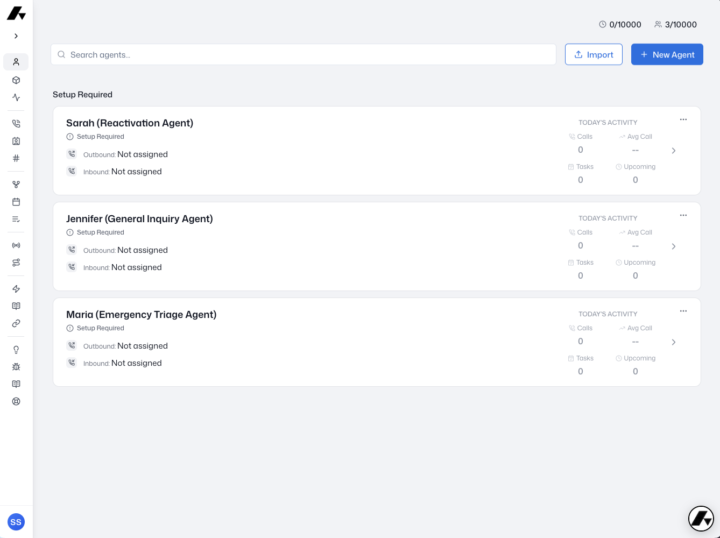Click the Import button
The image size is (720, 538).
click(594, 55)
